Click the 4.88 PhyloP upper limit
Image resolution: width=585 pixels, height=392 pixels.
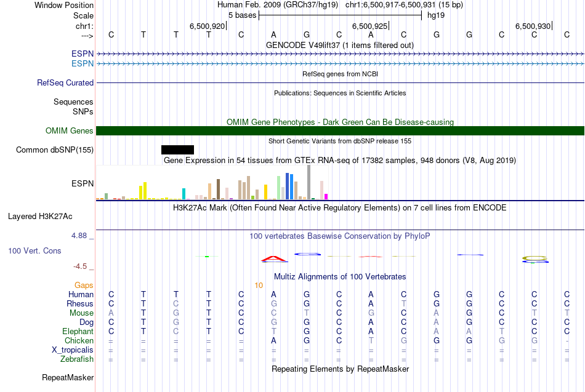[x=79, y=236]
